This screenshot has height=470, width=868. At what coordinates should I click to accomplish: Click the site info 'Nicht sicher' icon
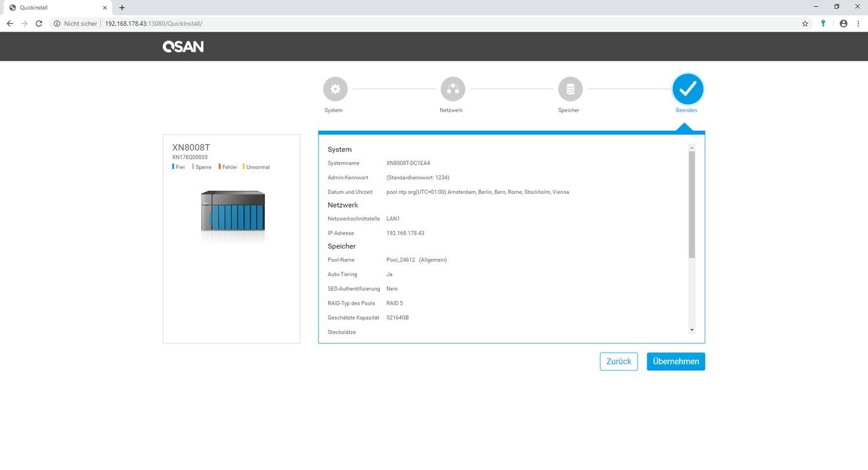click(x=57, y=24)
